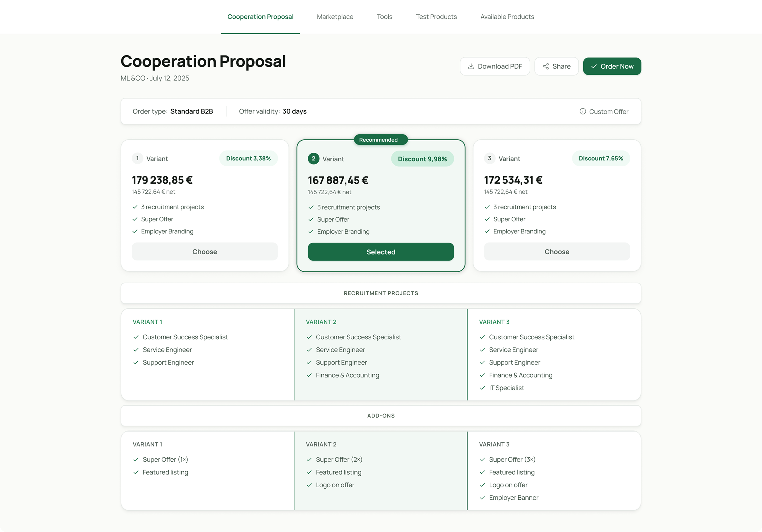Click the checkmark beside Employer Banner

[x=482, y=498]
